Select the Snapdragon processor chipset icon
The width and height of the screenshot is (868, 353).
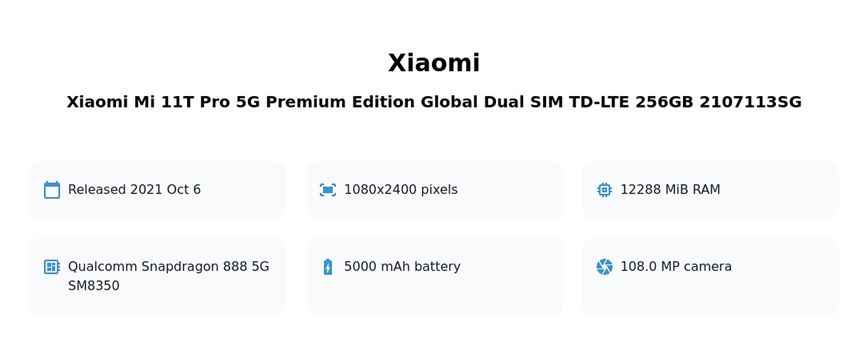pyautogui.click(x=52, y=267)
